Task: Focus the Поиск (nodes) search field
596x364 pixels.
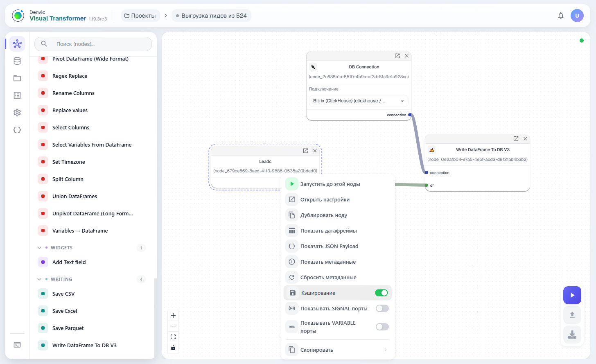Action: tap(93, 44)
